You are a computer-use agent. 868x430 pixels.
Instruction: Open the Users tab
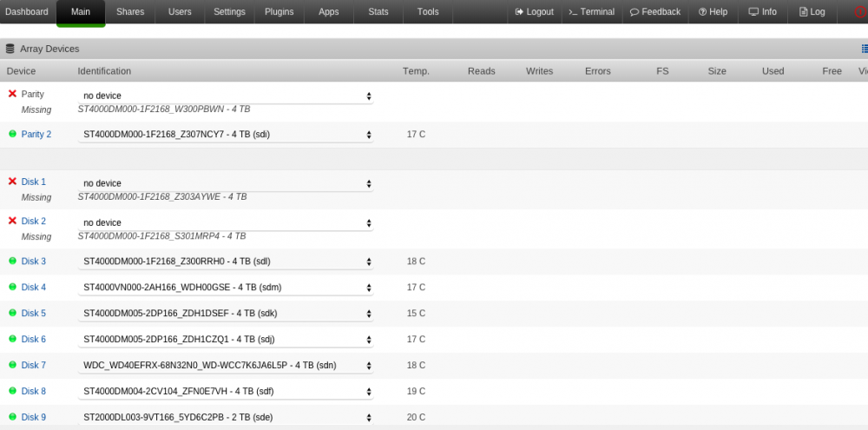[180, 11]
